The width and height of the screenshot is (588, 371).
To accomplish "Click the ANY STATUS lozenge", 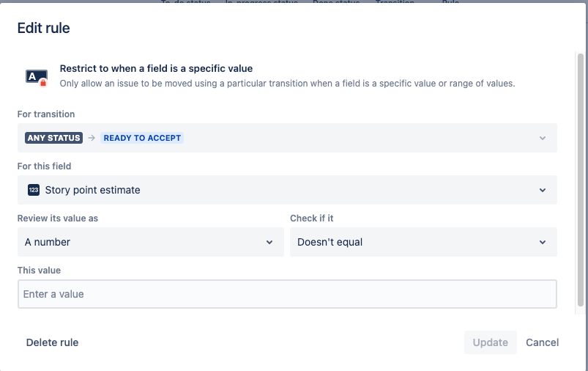I will [x=54, y=138].
